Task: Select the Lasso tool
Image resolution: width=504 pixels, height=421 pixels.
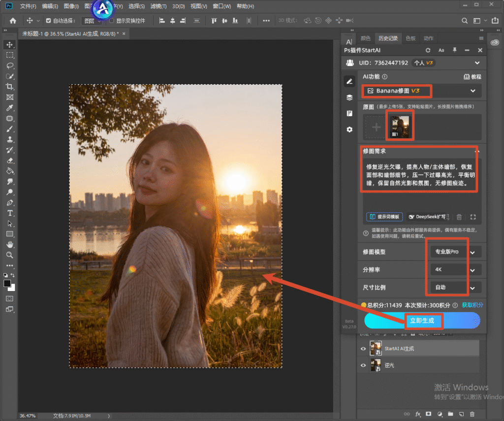Action: click(10, 66)
